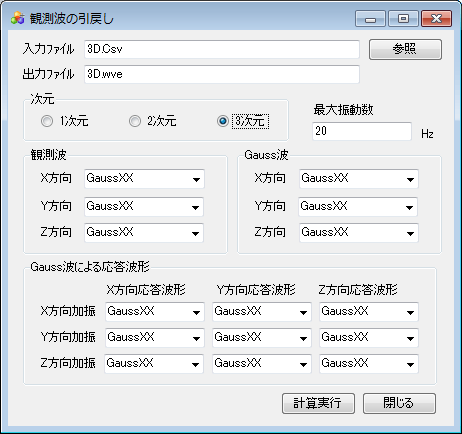
Task: Open the 観測波 Y方向 dropdown
Action: click(144, 207)
